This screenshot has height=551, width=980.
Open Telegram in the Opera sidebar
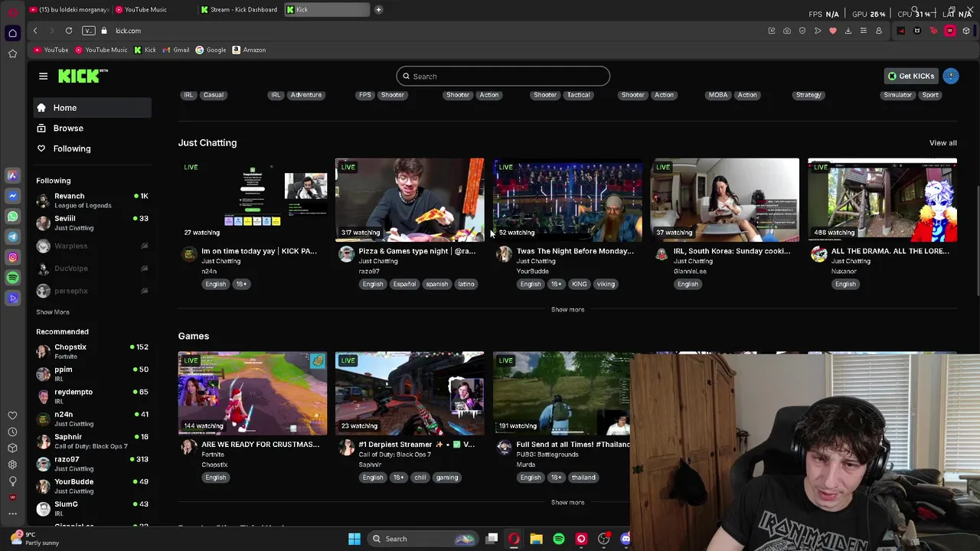[x=12, y=237]
